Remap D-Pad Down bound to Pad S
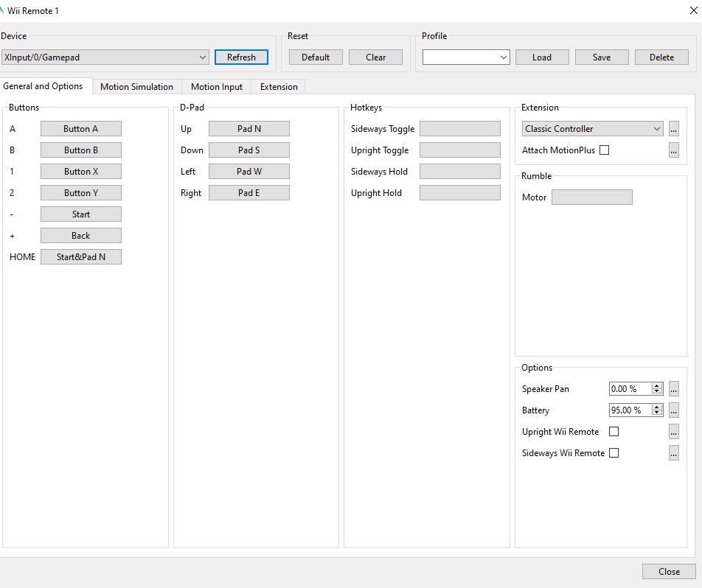Screen dimensions: 702x588 coord(249,150)
